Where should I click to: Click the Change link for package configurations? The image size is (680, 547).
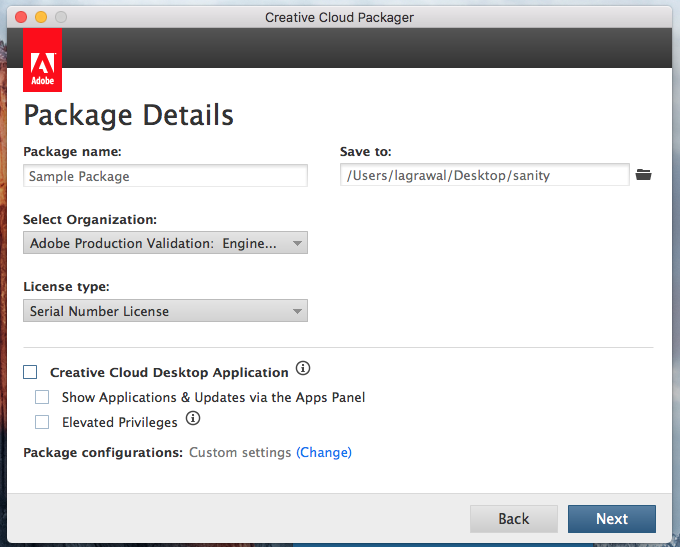(324, 452)
